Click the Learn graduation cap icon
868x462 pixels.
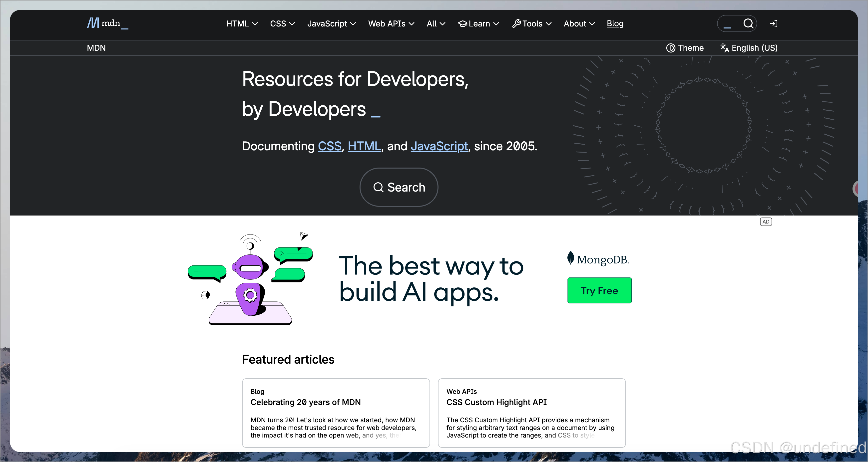pos(463,23)
